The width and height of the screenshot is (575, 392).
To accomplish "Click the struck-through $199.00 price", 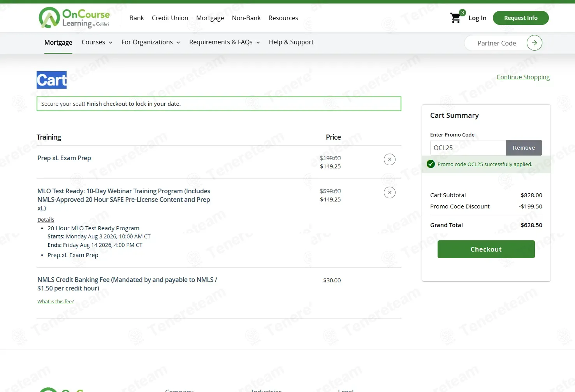I will click(330, 158).
